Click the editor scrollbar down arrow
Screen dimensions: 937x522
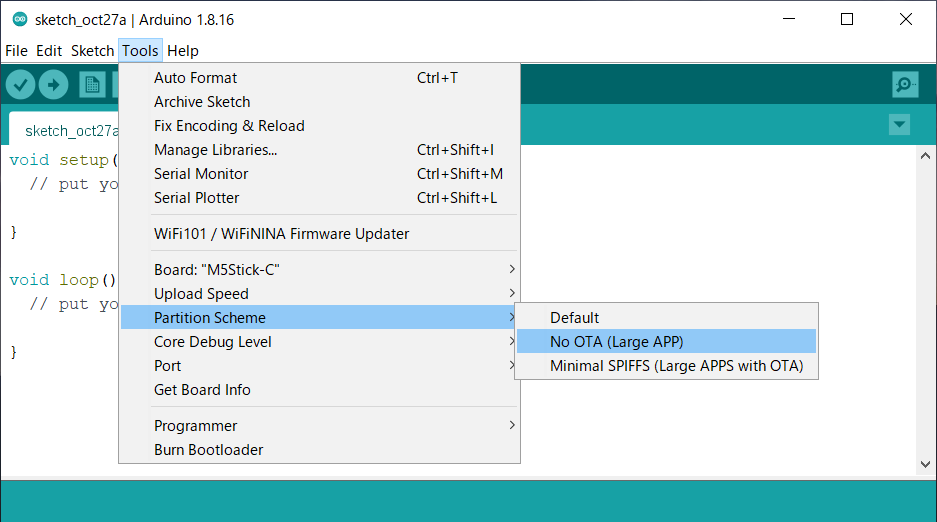tap(925, 464)
